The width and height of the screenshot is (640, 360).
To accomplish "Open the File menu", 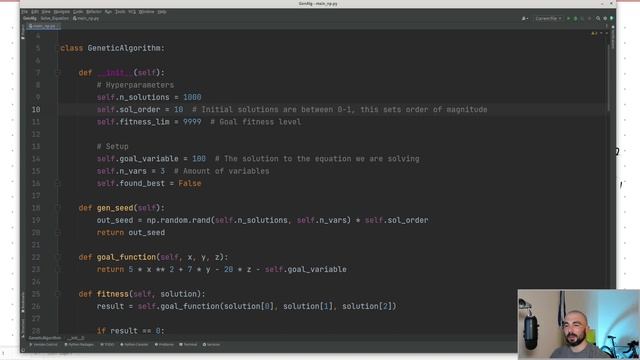I will 24,12.
